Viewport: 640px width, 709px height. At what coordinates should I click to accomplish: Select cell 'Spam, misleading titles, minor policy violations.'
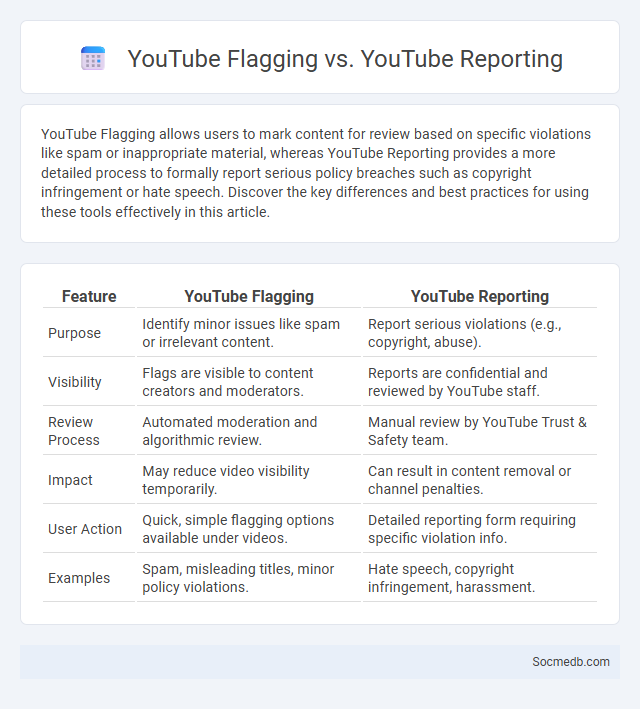[x=249, y=578]
